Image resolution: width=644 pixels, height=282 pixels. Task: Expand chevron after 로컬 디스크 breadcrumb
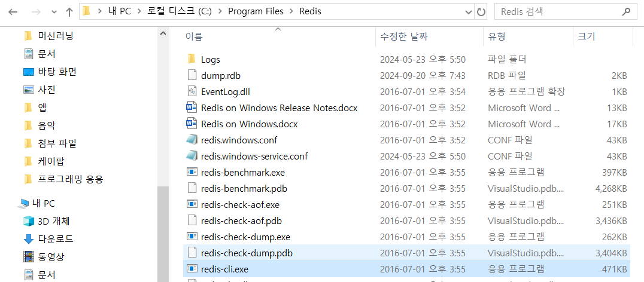(x=220, y=11)
